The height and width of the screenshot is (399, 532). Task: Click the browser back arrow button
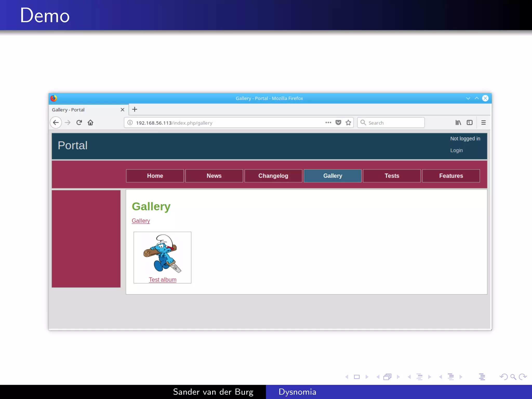point(56,123)
